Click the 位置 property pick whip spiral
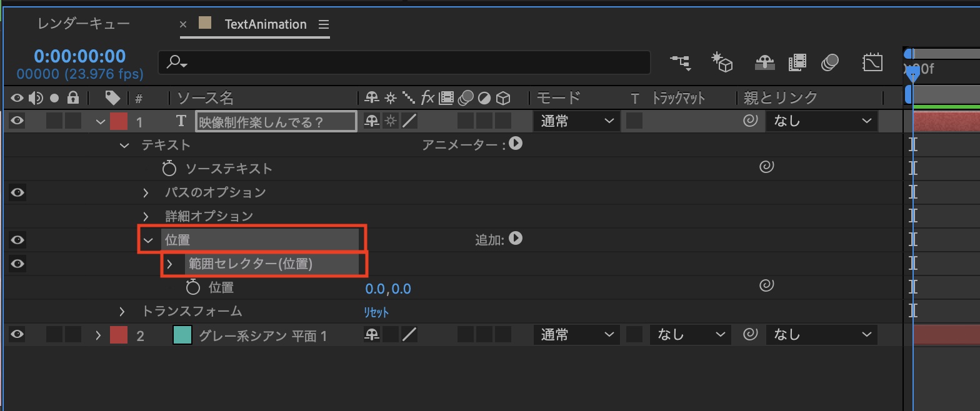 766,285
